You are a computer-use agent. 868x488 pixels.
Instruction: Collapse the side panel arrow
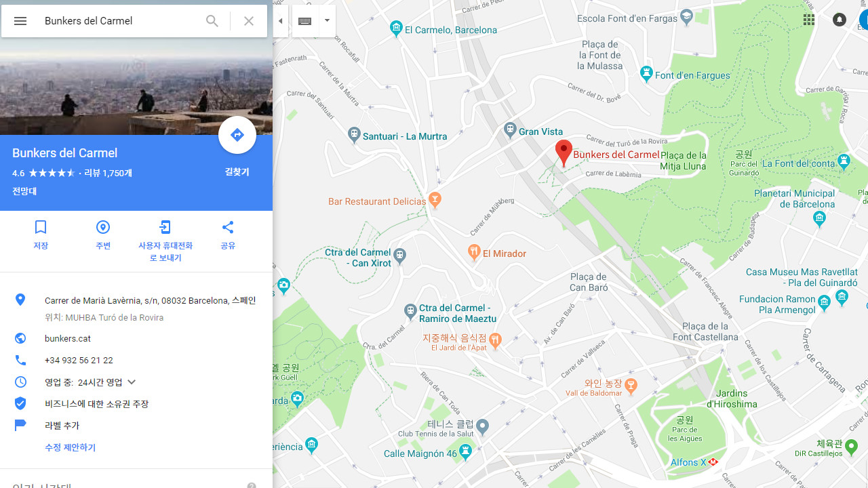tap(281, 21)
